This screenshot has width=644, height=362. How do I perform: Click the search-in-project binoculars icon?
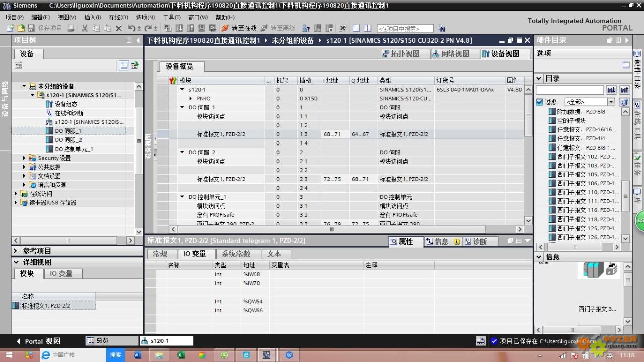click(442, 29)
